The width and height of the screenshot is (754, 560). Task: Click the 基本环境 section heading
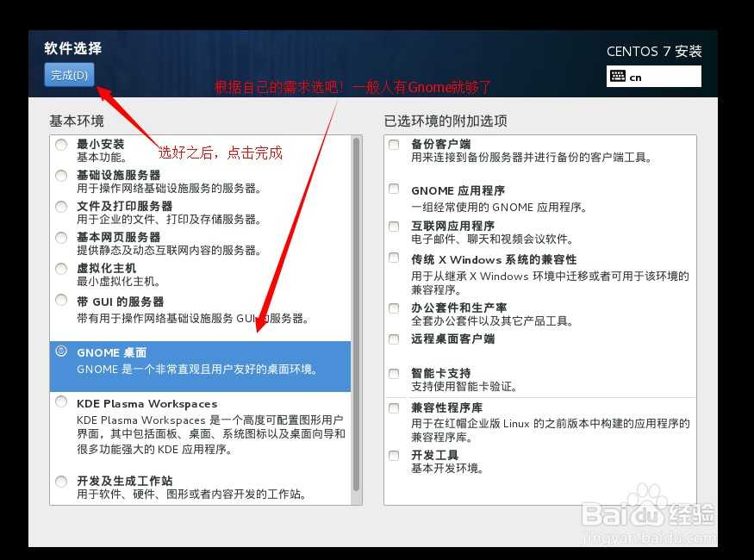[77, 121]
